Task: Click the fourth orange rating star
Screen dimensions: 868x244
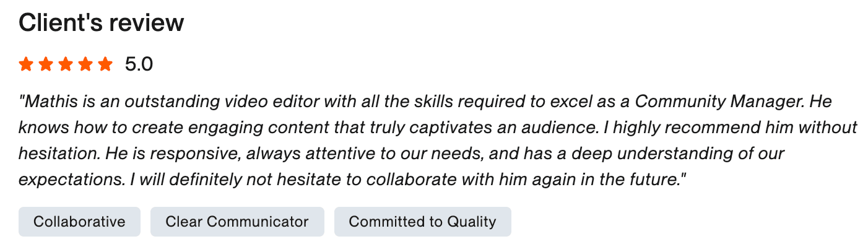Action: pos(85,64)
